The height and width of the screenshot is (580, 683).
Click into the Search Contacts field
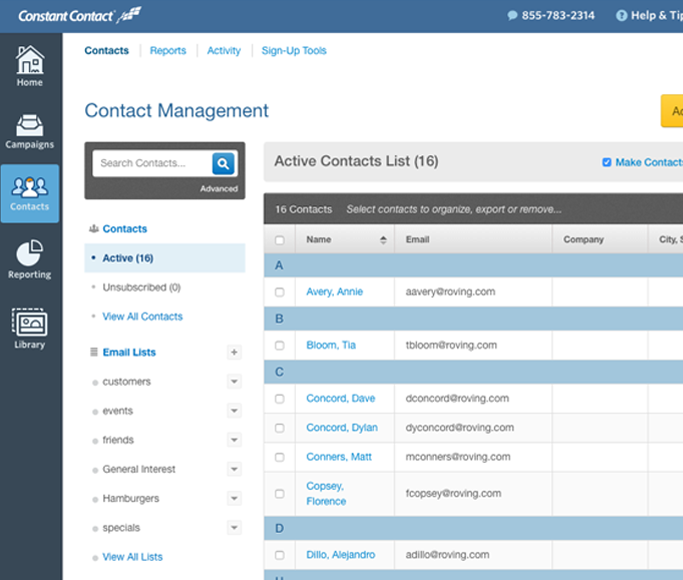pyautogui.click(x=150, y=163)
